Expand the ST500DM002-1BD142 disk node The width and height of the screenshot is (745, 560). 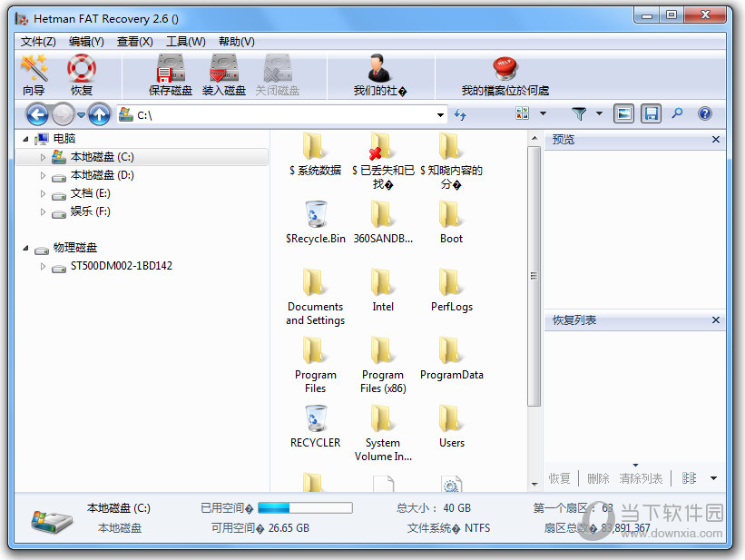pos(43,266)
